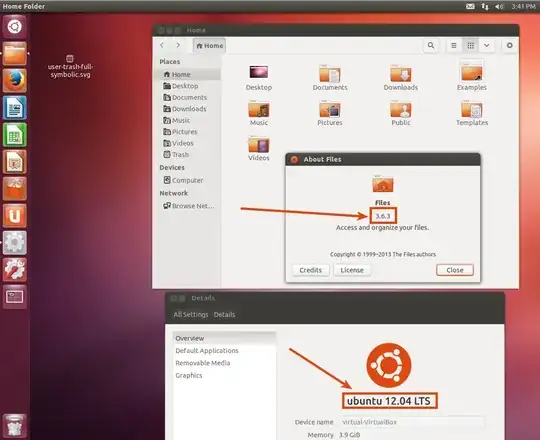Select Graphics in Details window

point(225,375)
